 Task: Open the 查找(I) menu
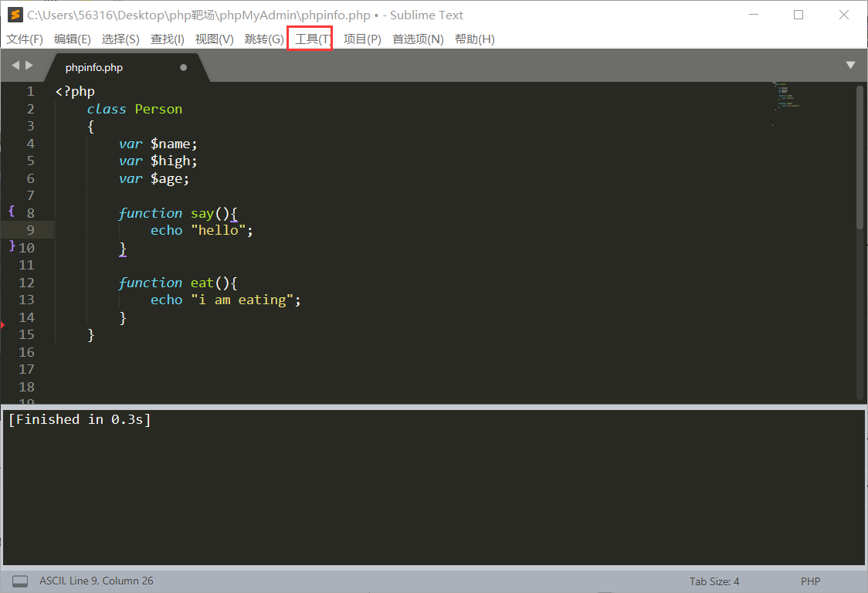pyautogui.click(x=167, y=39)
